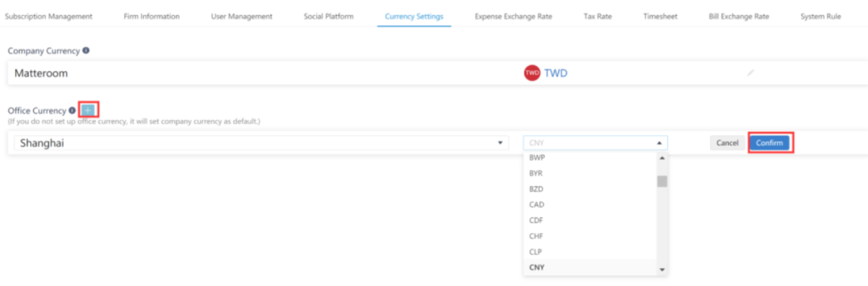This screenshot has width=868, height=286.
Task: Click the red TWD currency badge
Action: point(532,73)
